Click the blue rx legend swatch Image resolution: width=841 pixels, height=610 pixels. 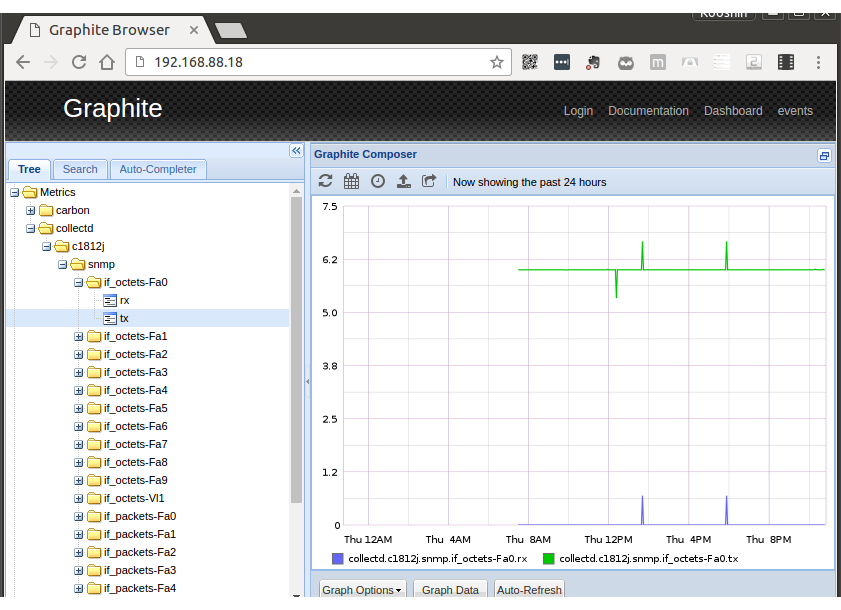tap(338, 558)
